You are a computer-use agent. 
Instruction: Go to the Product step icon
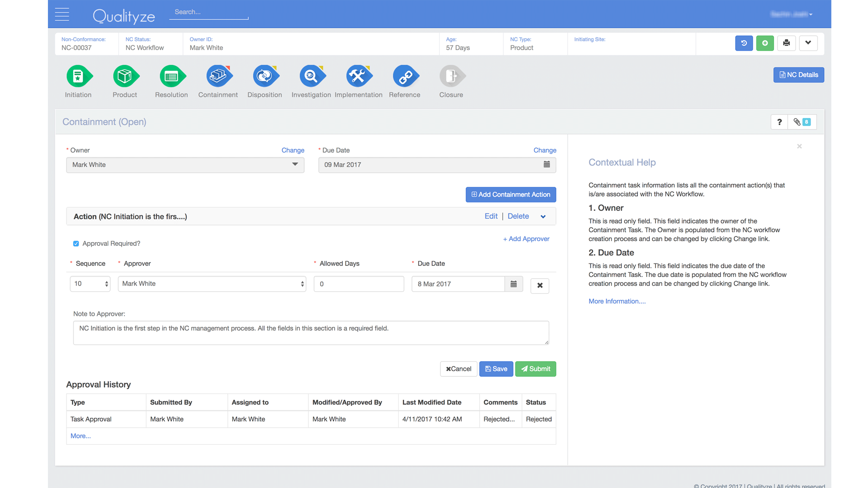point(125,76)
